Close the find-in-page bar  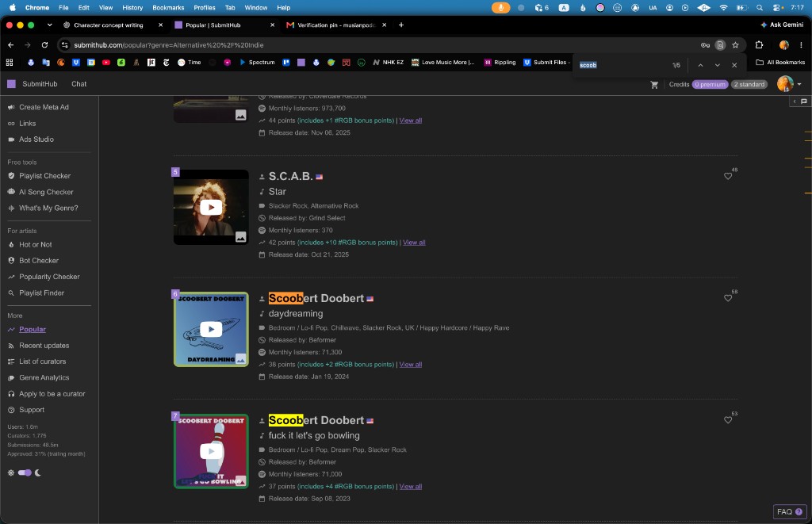pos(734,65)
